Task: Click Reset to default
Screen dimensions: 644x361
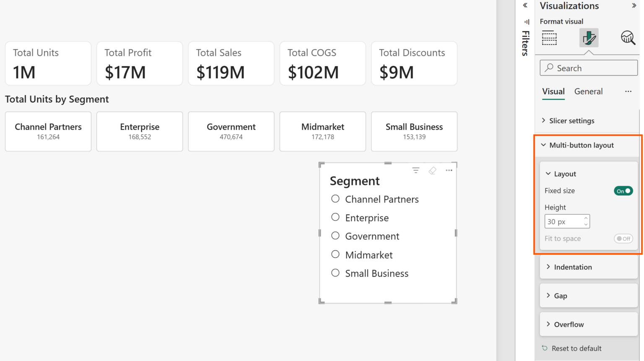Action: coord(576,348)
